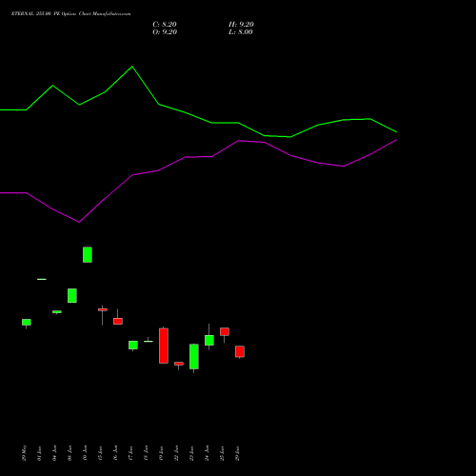This screenshot has width=476, height=476.
Task: Click the last red candle on the right
Action: tap(240, 351)
